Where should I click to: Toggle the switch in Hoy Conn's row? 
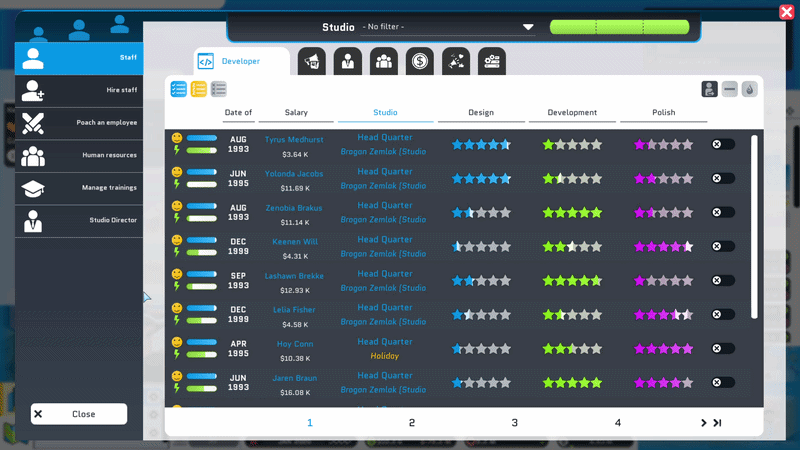723,348
